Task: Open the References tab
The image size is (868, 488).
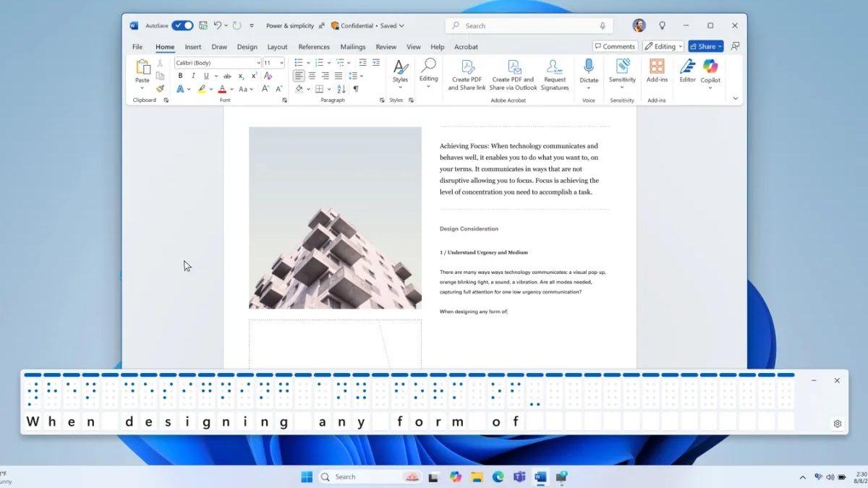Action: [314, 47]
